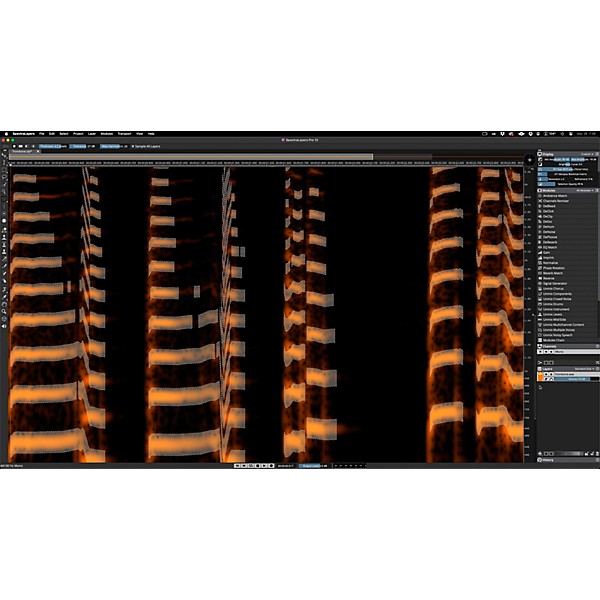Open the Layers panel blend mode dropdown
This screenshot has width=600, height=600.
pos(584,369)
